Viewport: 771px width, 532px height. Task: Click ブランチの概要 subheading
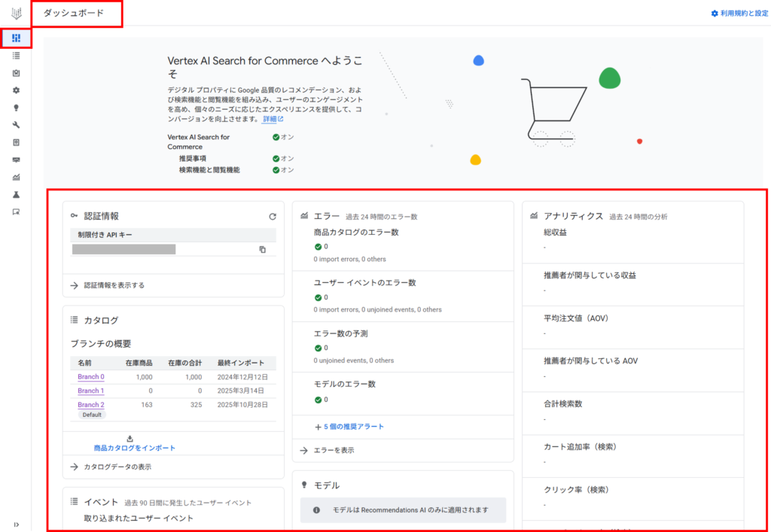(x=101, y=344)
